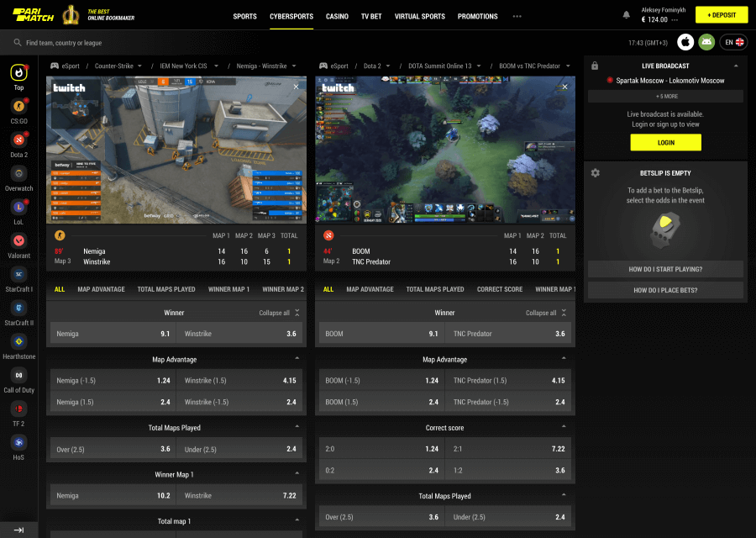Image resolution: width=756 pixels, height=538 pixels.
Task: Click the yellow Login button
Action: click(666, 142)
